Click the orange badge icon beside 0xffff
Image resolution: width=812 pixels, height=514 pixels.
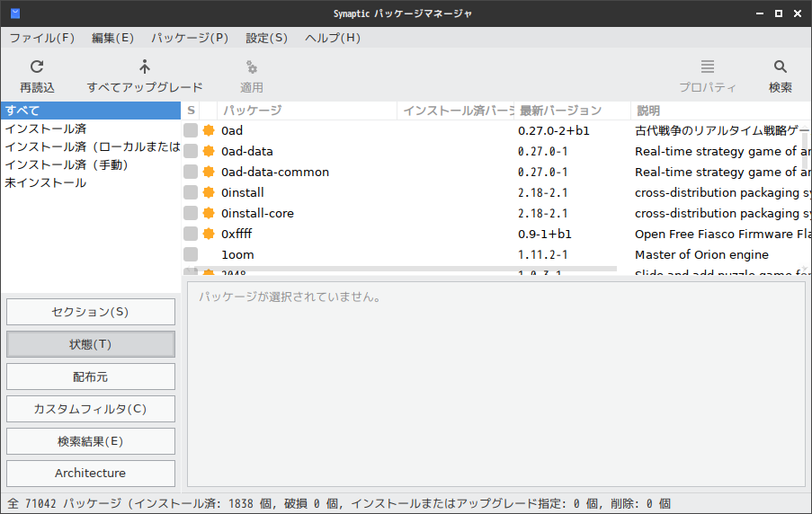[209, 234]
